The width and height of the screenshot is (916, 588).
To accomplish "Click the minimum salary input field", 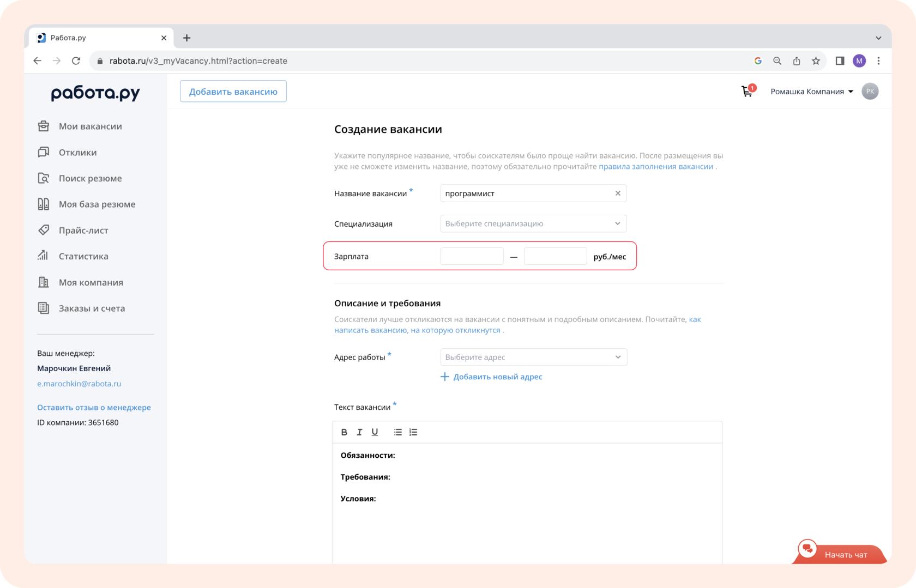I will (472, 256).
